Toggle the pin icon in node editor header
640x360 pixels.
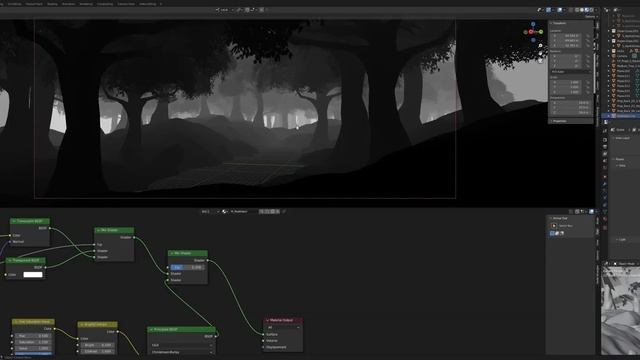pyautogui.click(x=284, y=211)
